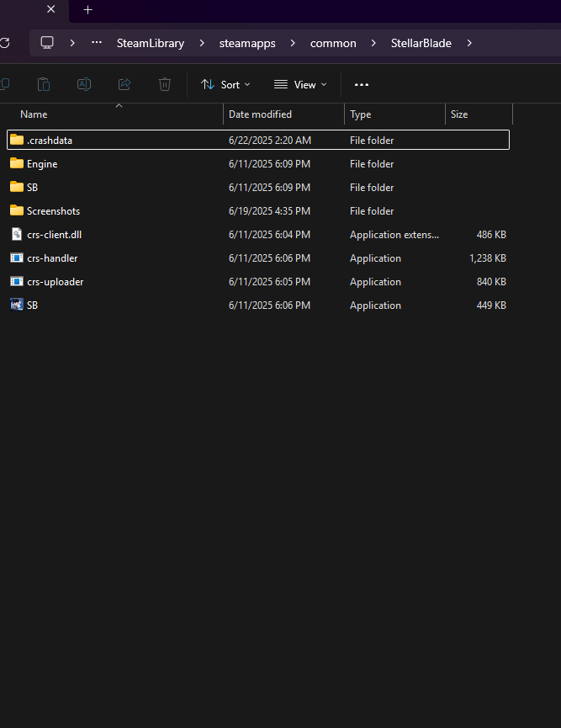Open the Sort dropdown menu

tap(225, 84)
